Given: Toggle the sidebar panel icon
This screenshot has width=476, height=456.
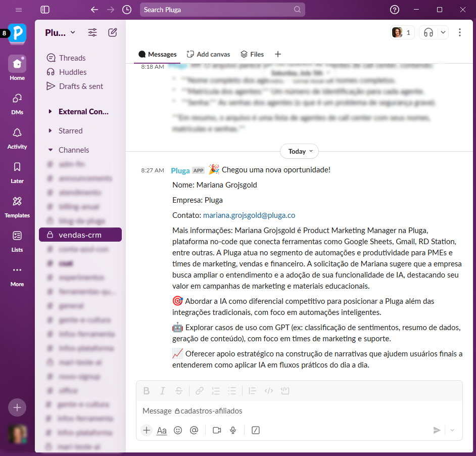Looking at the screenshot, I should click(45, 10).
